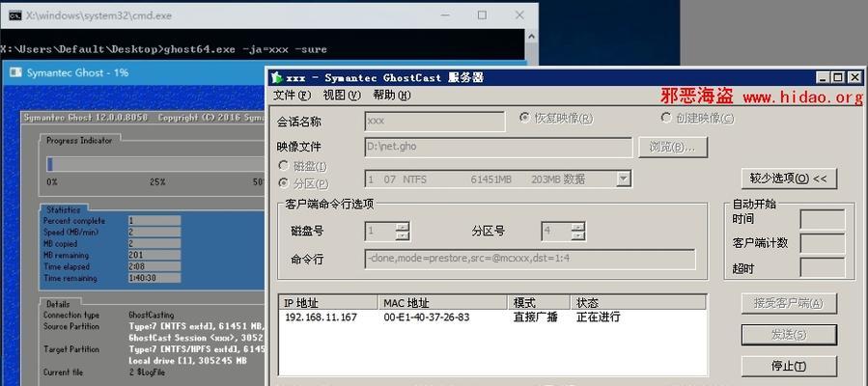This screenshot has width=868, height=386.
Task: Decrease the 分区号 spinner value
Action: click(x=578, y=235)
